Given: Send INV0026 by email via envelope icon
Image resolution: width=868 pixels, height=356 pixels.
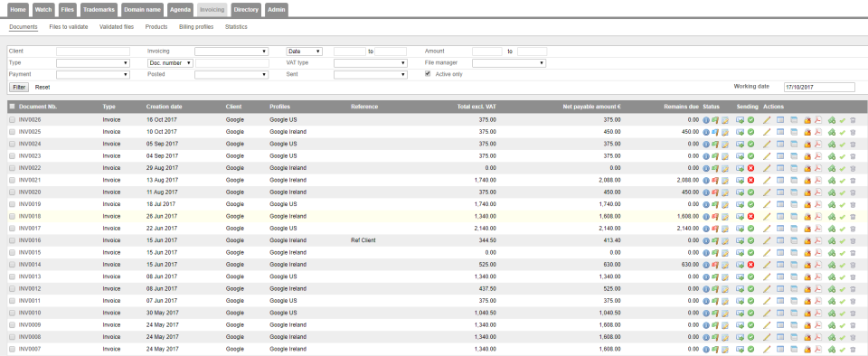Looking at the screenshot, I should pyautogui.click(x=741, y=119).
